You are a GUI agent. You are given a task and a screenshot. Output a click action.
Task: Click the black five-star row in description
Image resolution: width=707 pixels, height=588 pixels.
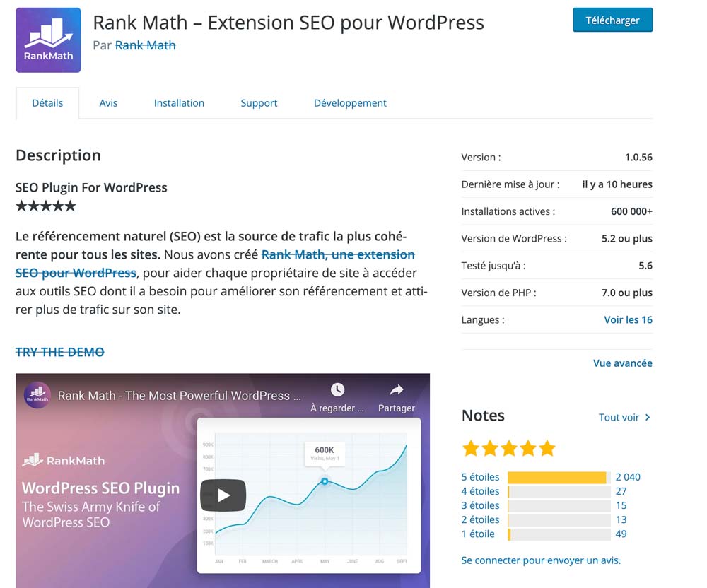pyautogui.click(x=45, y=206)
